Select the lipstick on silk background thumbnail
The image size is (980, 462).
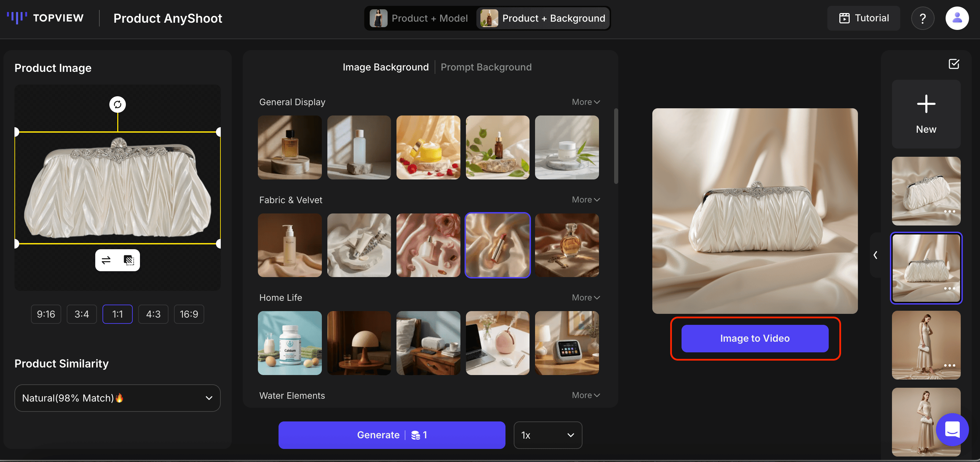pos(497,245)
